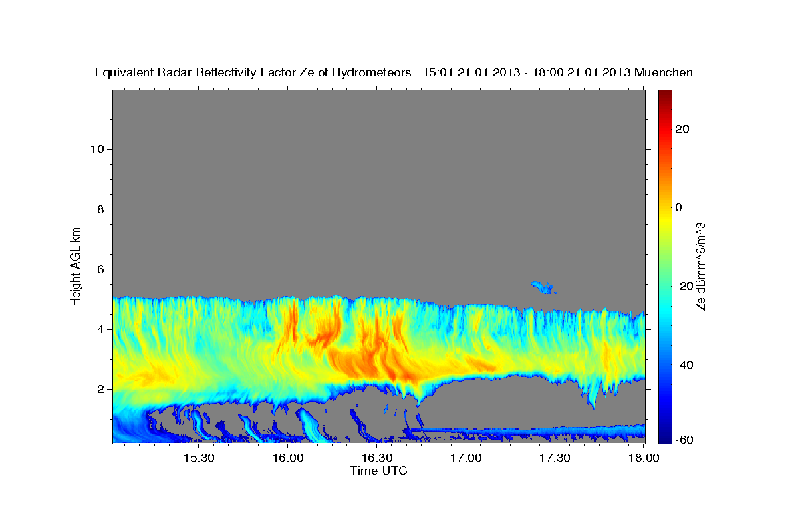Click the '17:30' time tick label

pyautogui.click(x=555, y=458)
